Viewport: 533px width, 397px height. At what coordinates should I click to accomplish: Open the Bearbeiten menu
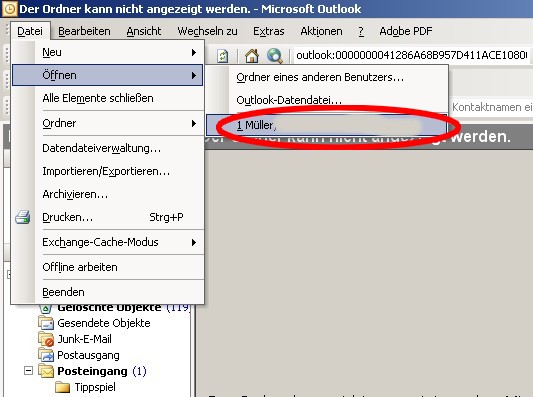tap(84, 31)
